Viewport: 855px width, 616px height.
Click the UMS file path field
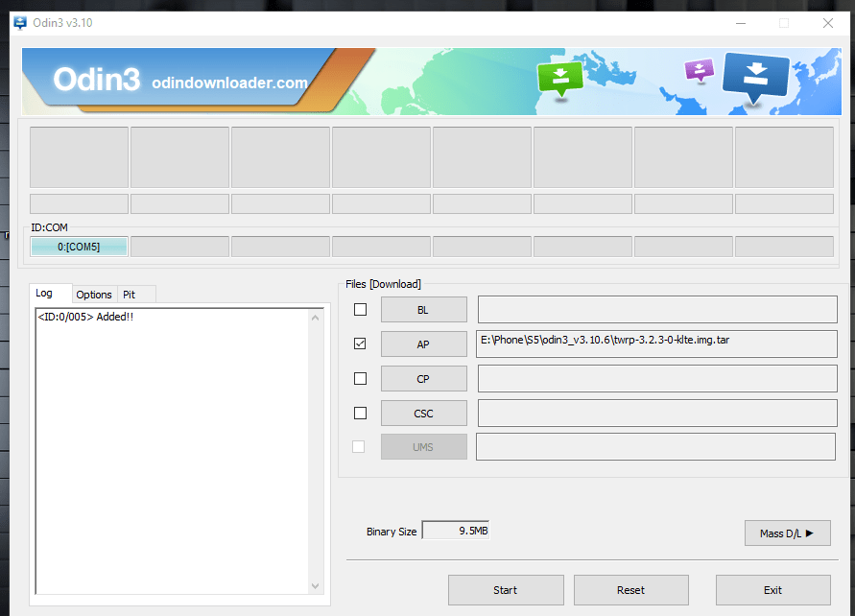pos(656,447)
